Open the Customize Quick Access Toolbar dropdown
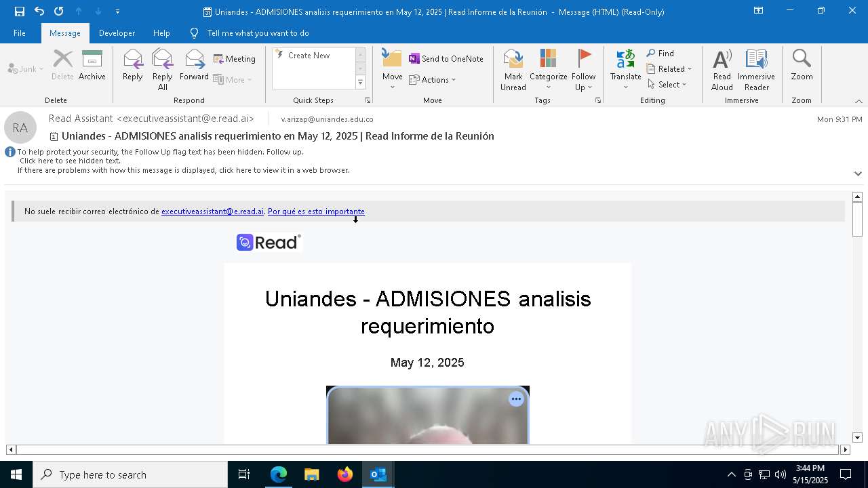This screenshot has width=868, height=488. click(x=118, y=12)
